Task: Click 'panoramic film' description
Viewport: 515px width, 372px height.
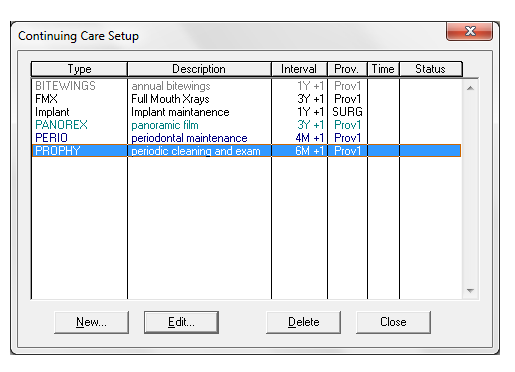Action: [x=165, y=125]
